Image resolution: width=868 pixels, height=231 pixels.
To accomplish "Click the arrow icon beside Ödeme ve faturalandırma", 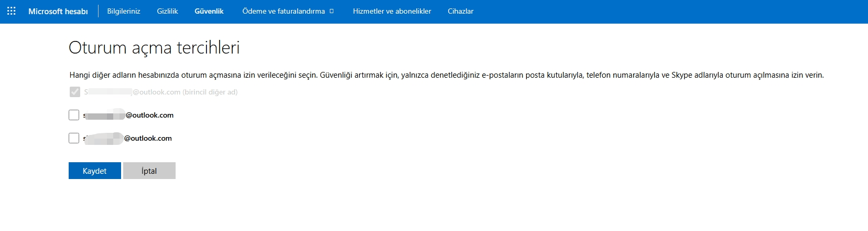I will click(331, 11).
